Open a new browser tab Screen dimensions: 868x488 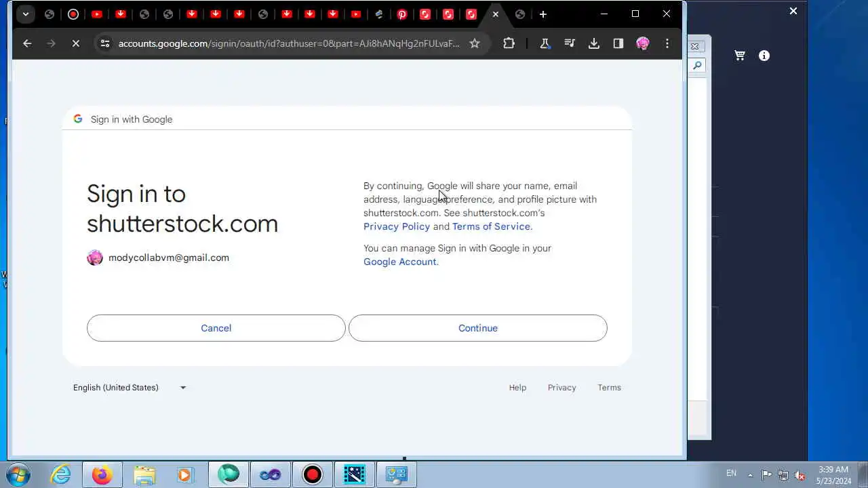pyautogui.click(x=542, y=14)
